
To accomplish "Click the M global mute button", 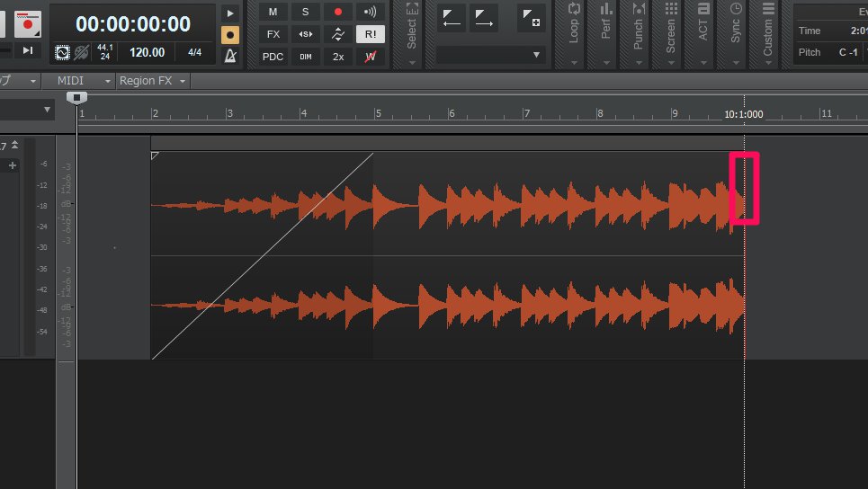I will tap(273, 12).
